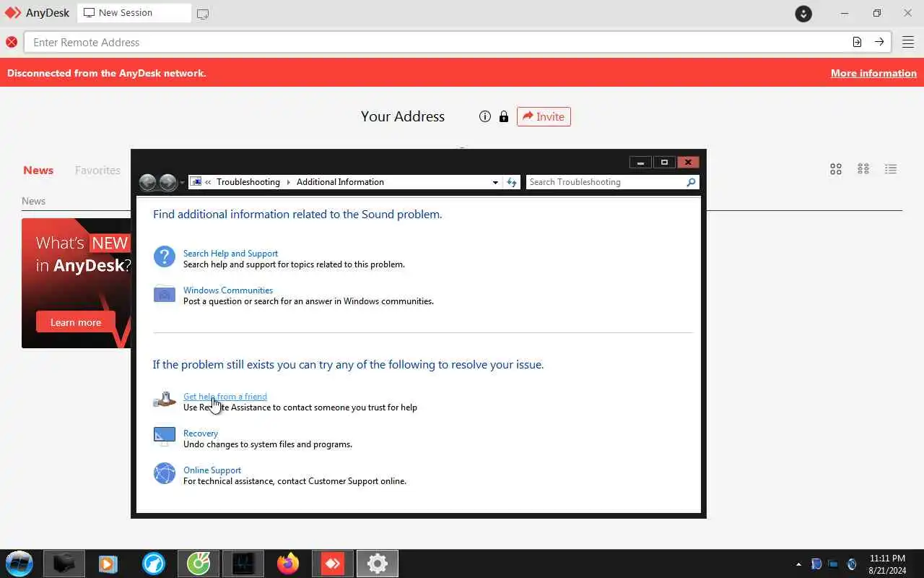This screenshot has height=578, width=924.
Task: Click the AnyDesk taskbar icon
Action: 333,564
